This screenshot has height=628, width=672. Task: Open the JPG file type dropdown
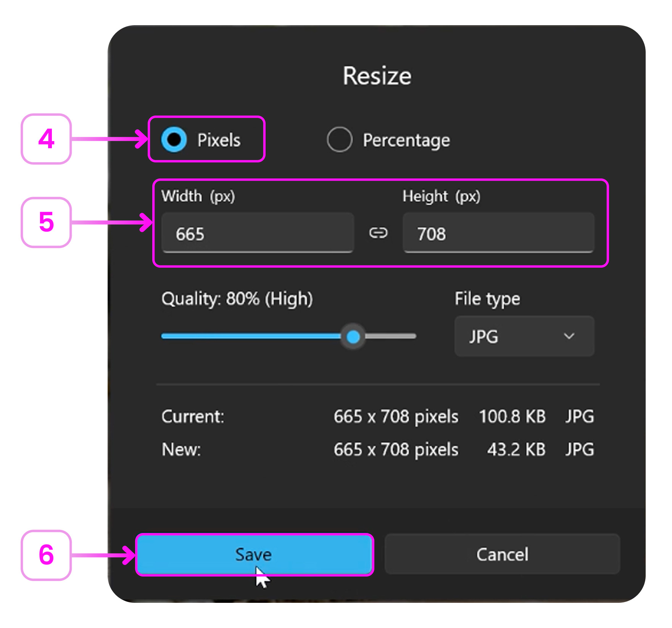click(524, 336)
